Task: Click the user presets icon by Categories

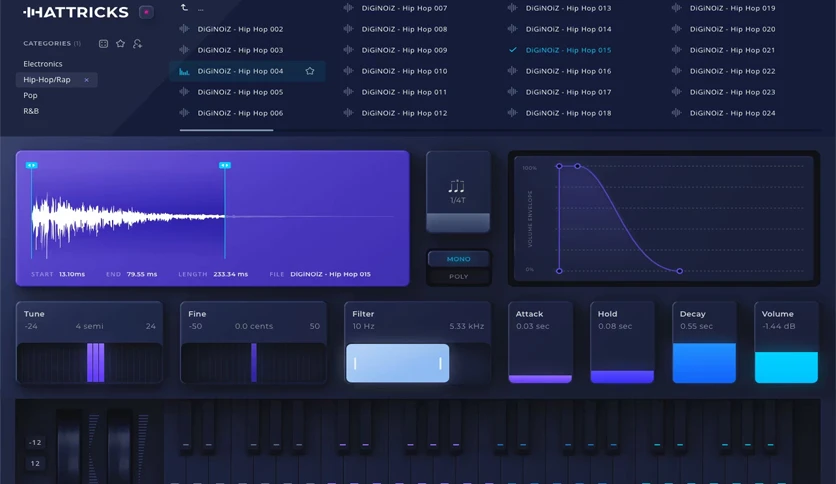Action: pos(138,44)
